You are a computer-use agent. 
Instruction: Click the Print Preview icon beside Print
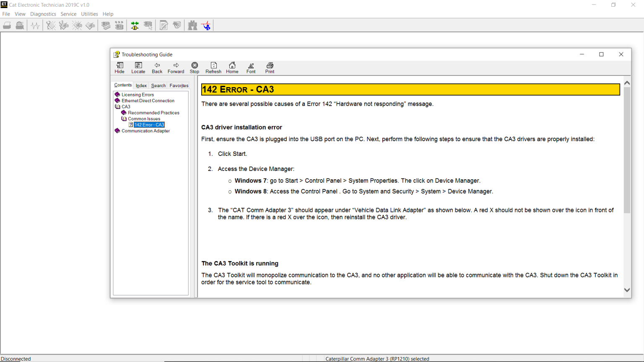[19, 25]
